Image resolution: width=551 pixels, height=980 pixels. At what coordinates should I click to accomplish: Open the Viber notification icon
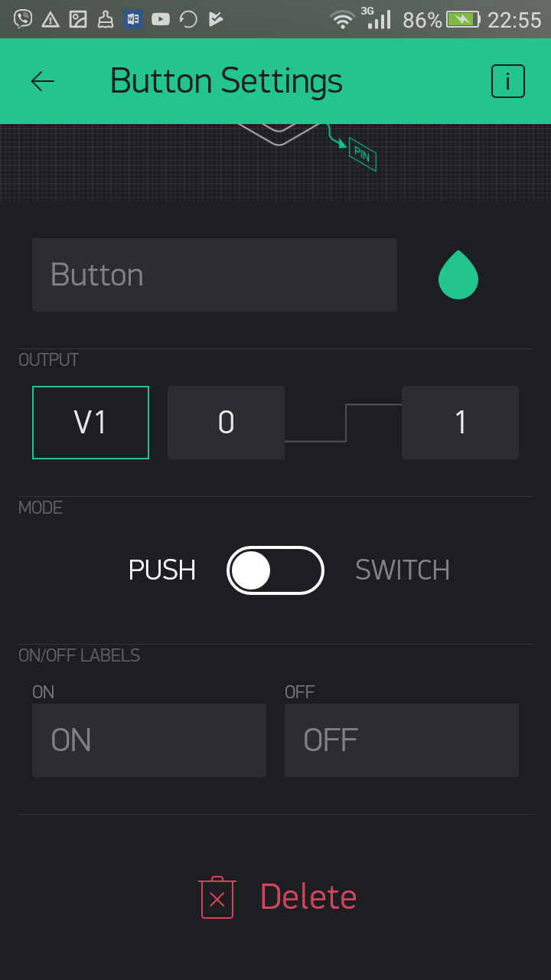click(23, 19)
